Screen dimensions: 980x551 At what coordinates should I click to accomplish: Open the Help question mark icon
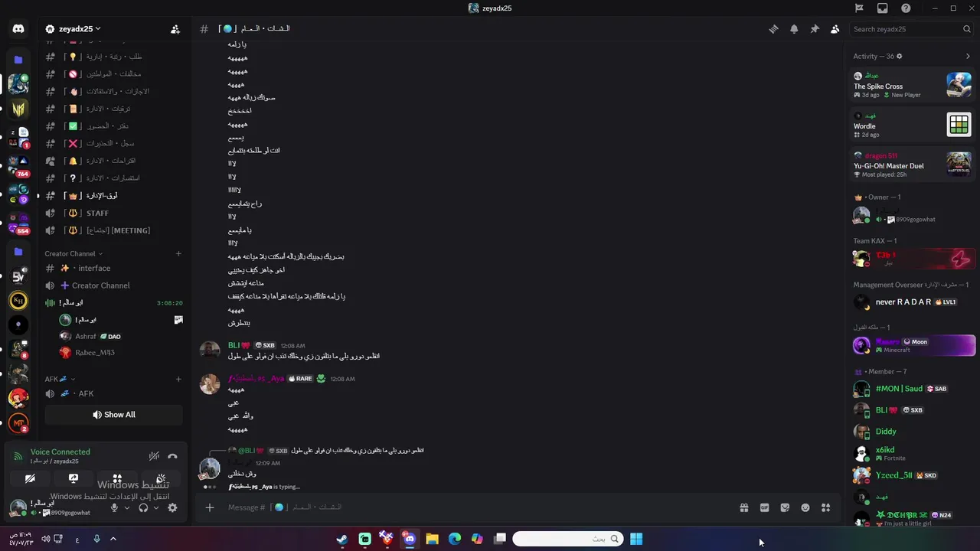click(906, 8)
